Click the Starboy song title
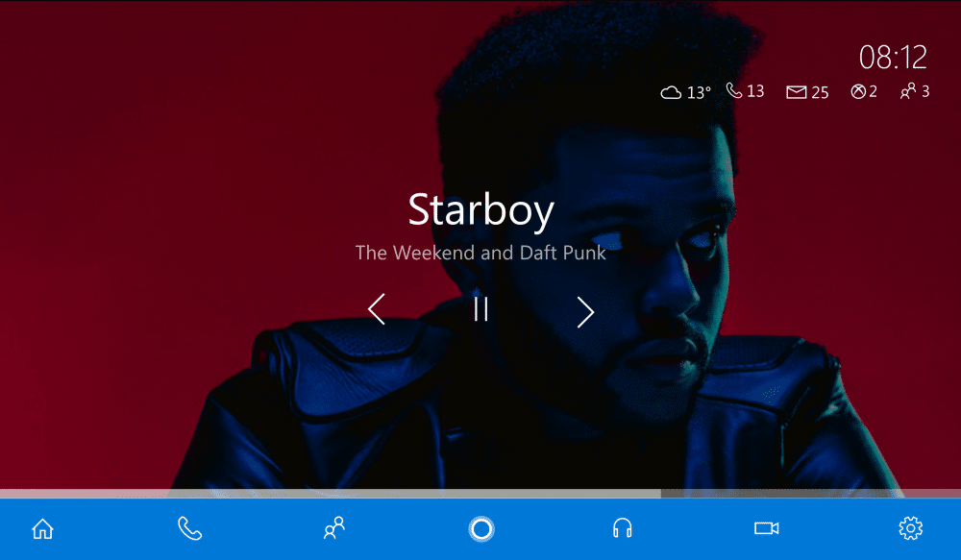The height and width of the screenshot is (560, 961). click(481, 210)
